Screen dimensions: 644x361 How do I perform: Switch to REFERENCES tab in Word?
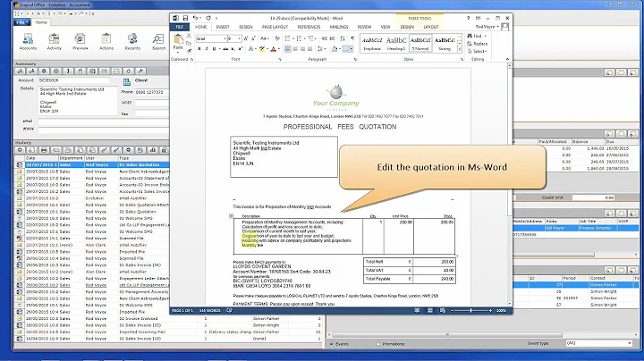[309, 27]
